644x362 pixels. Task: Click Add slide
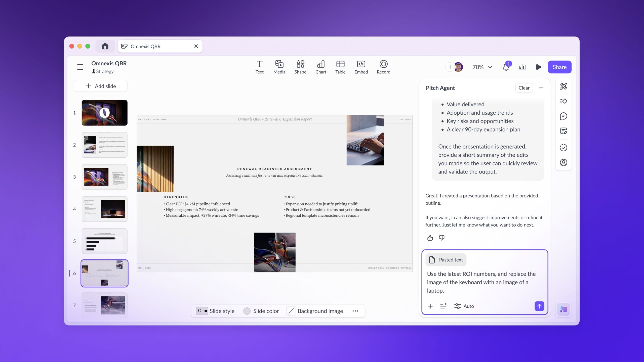click(x=101, y=86)
